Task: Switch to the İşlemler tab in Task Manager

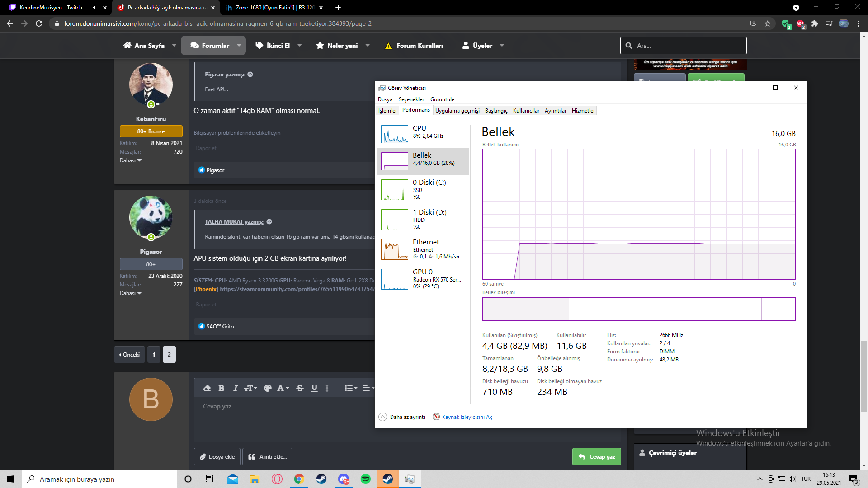Action: coord(387,111)
